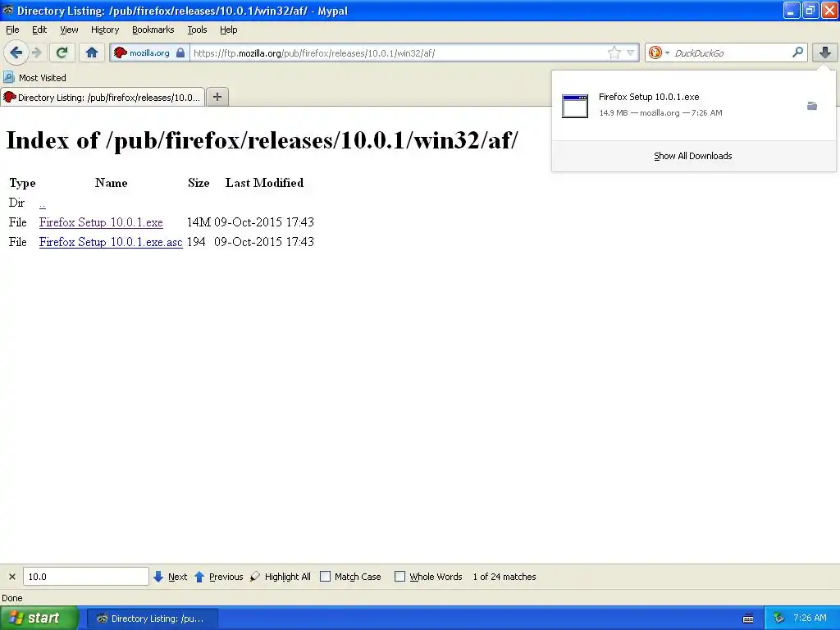Open the View menu

[x=69, y=30]
